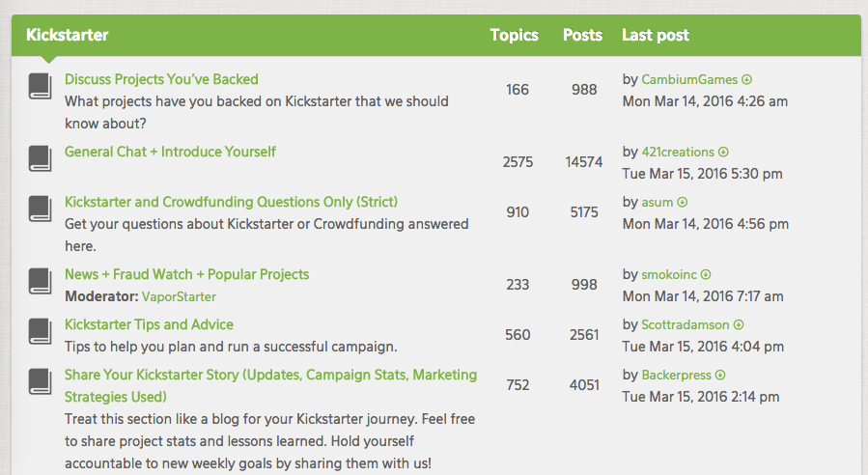The height and width of the screenshot is (475, 868).
Task: Click the Kickstarter category header link
Action: (68, 35)
